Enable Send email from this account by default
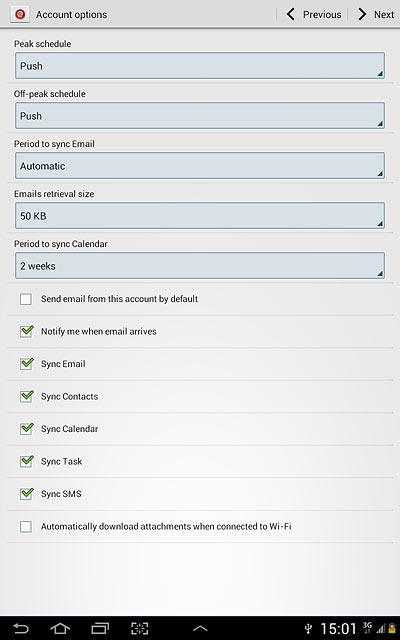 [26, 299]
